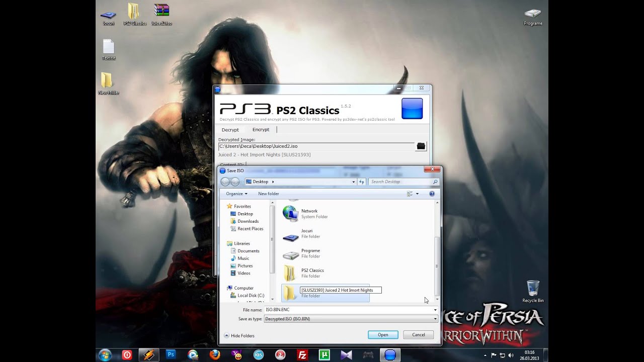644x362 pixels.
Task: Click the Change your view icon
Action: pyautogui.click(x=410, y=194)
